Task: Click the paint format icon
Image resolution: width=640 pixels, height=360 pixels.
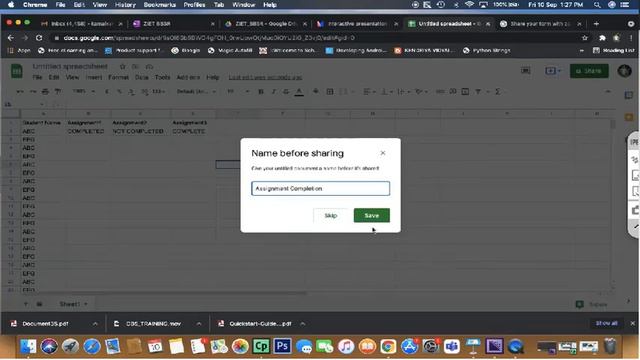Action: [58, 91]
